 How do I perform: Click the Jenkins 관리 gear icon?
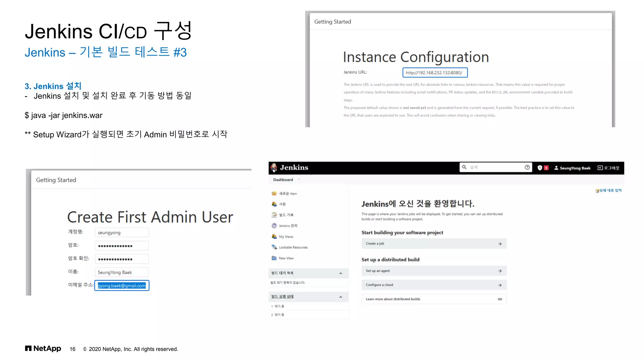click(x=274, y=226)
